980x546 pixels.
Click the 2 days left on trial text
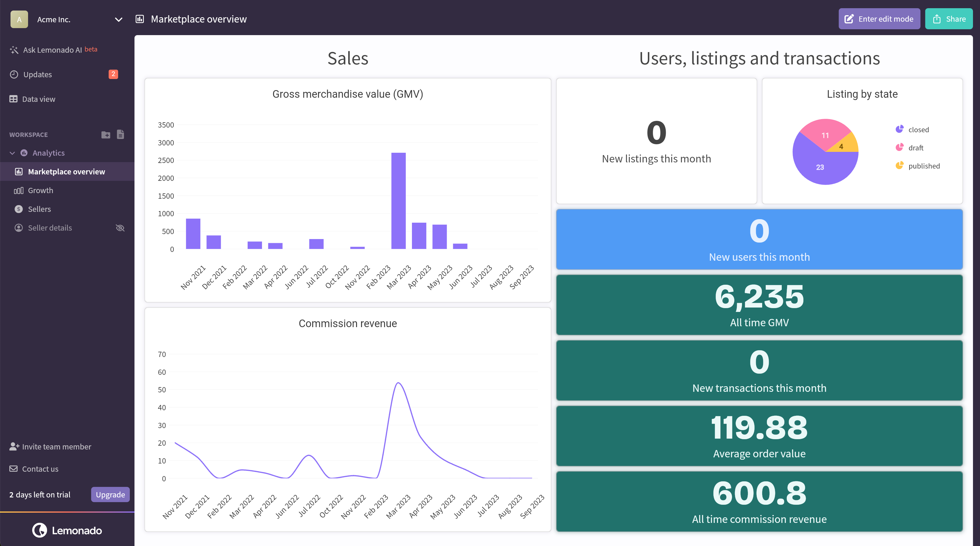[40, 495]
